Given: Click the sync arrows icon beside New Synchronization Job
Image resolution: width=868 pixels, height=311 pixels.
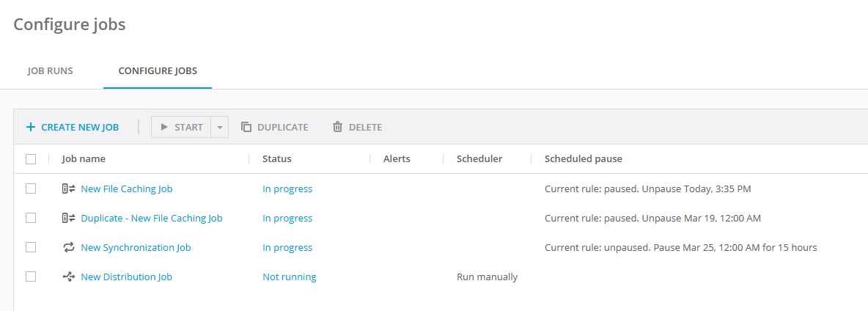Looking at the screenshot, I should [x=69, y=247].
